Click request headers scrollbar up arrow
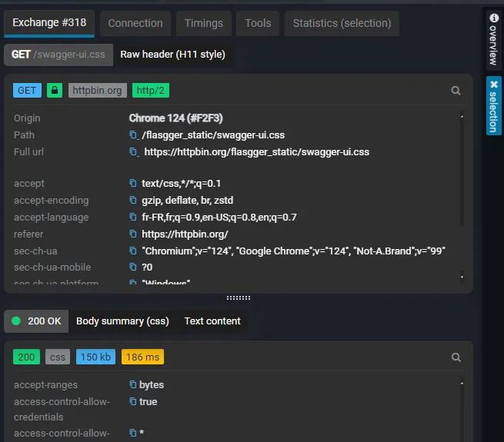504x442 pixels. coord(462,117)
